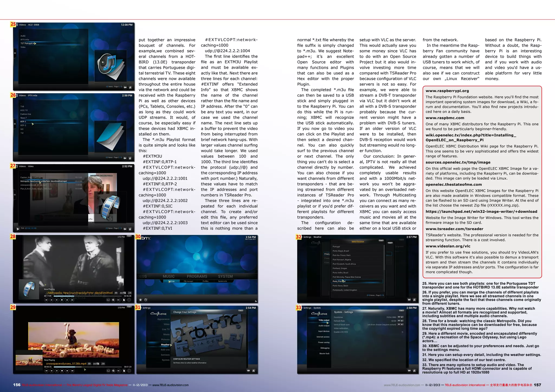Increase Refresh Rate with up arrow
Screen dimensions: 555x392
[402, 321]
